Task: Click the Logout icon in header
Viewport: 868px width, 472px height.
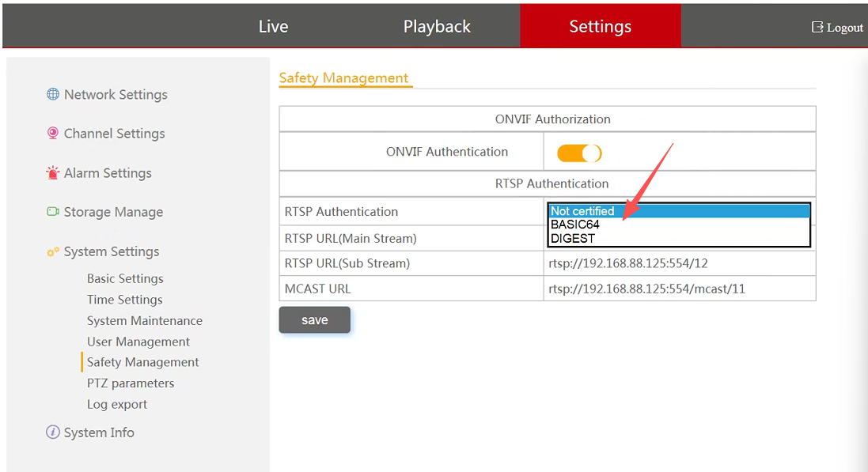Action: click(817, 27)
